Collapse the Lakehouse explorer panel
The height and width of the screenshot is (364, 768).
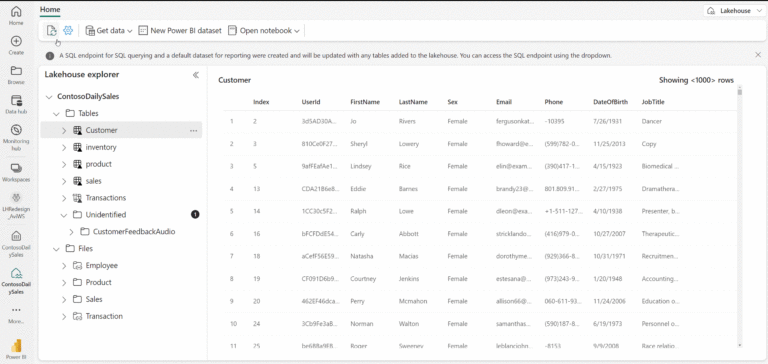click(196, 75)
